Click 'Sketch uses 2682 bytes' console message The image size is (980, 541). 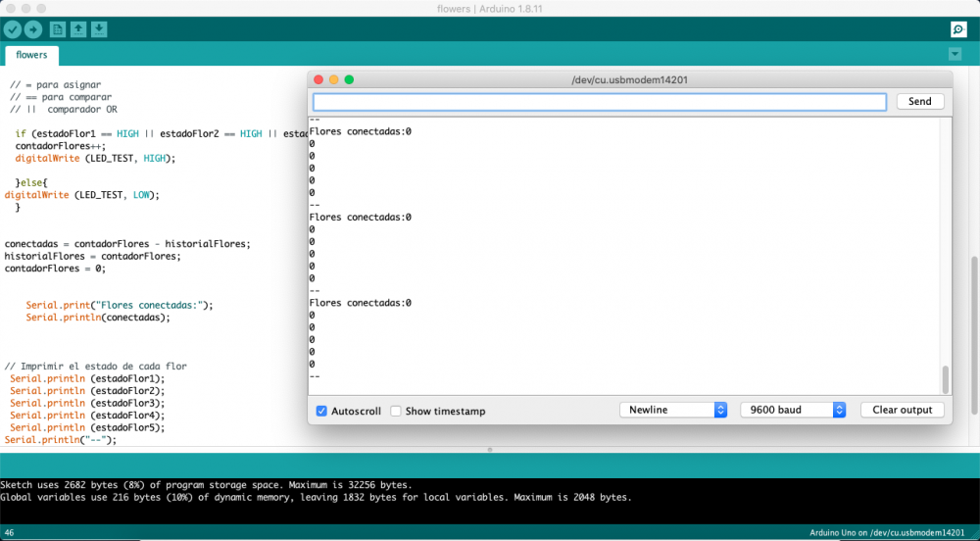tap(206, 485)
